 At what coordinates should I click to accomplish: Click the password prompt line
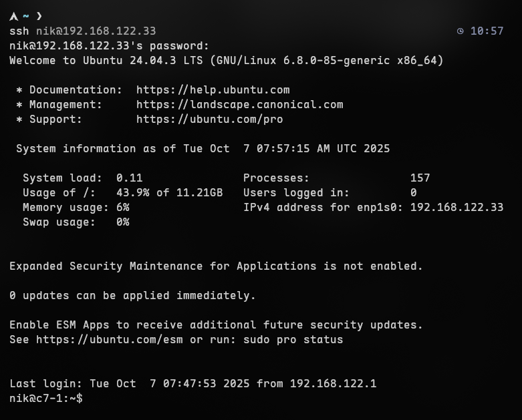[x=109, y=46]
